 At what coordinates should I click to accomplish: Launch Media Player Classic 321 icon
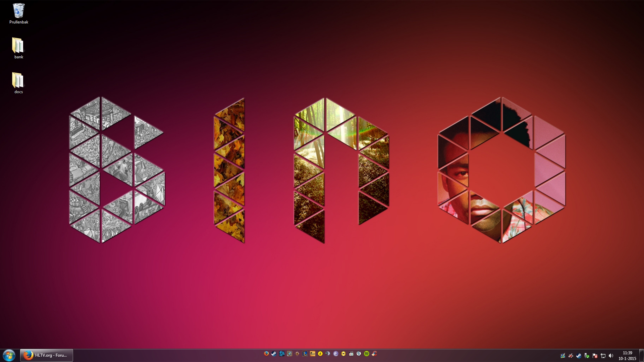(x=351, y=354)
